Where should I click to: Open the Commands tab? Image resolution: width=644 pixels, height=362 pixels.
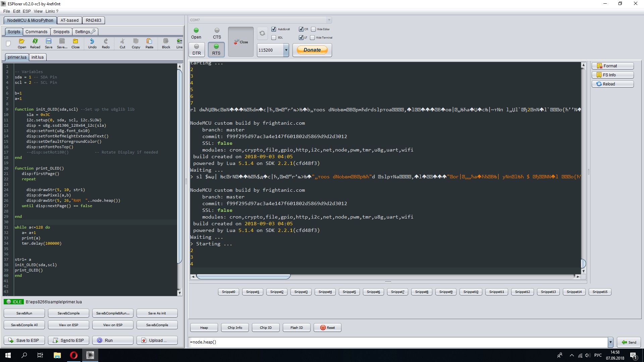37,32
